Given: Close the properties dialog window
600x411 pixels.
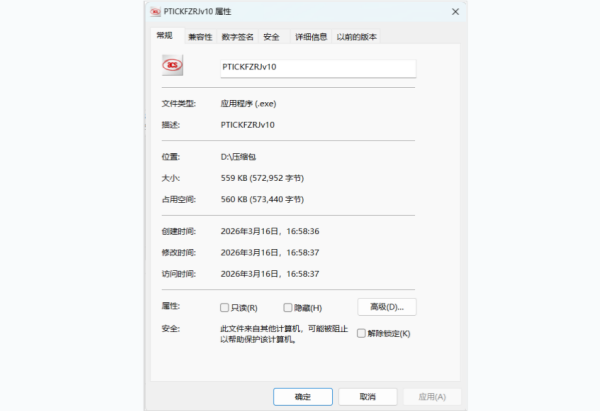Looking at the screenshot, I should (x=455, y=12).
